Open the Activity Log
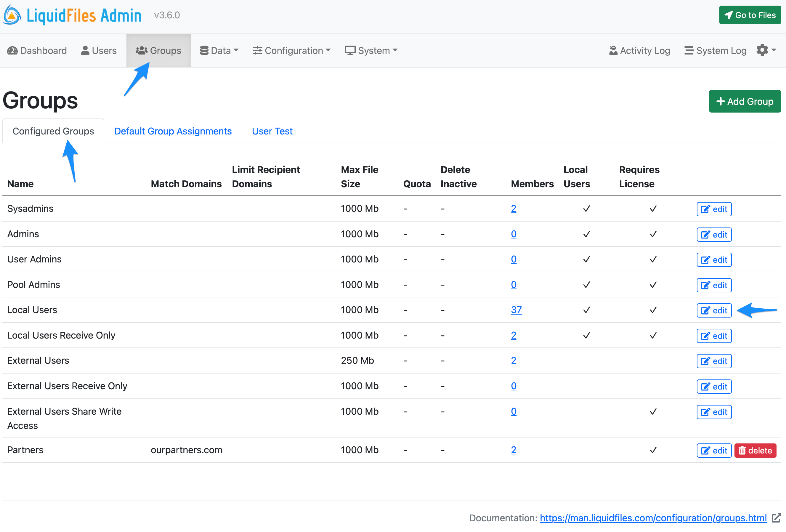 (639, 50)
